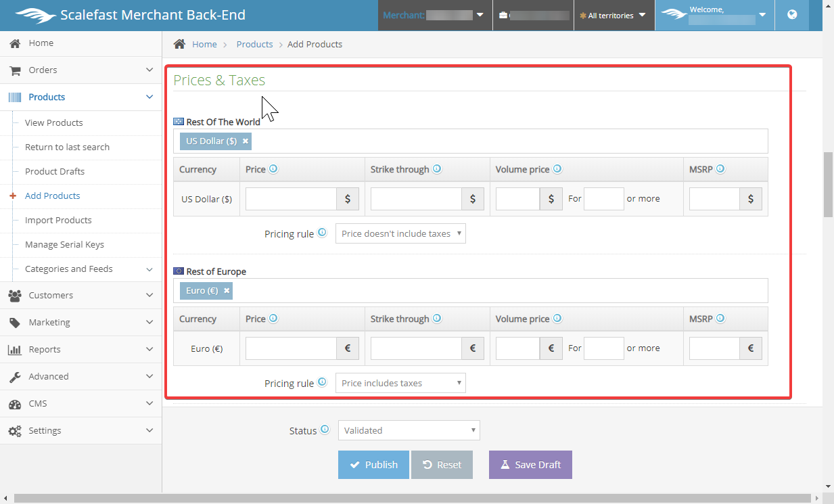Click info icon next to Strike through, US Dollar table
The image size is (834, 504).
pos(437,169)
